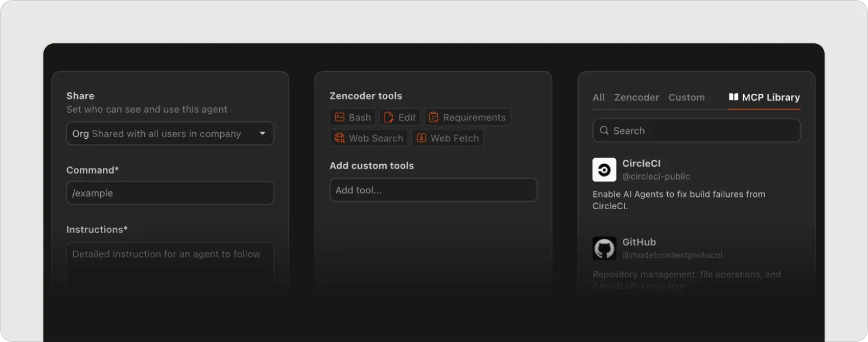Select the MCP Library tab

coord(770,98)
